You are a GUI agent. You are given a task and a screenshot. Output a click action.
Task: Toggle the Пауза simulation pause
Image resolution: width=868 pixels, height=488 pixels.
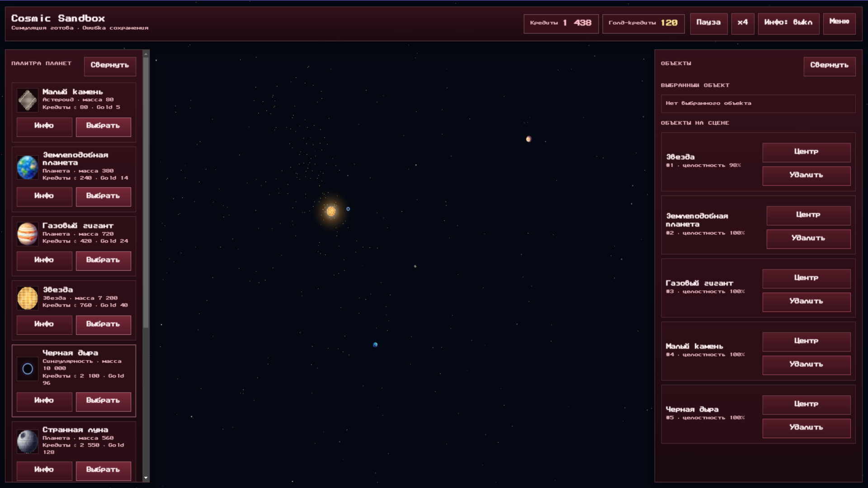[x=708, y=23]
